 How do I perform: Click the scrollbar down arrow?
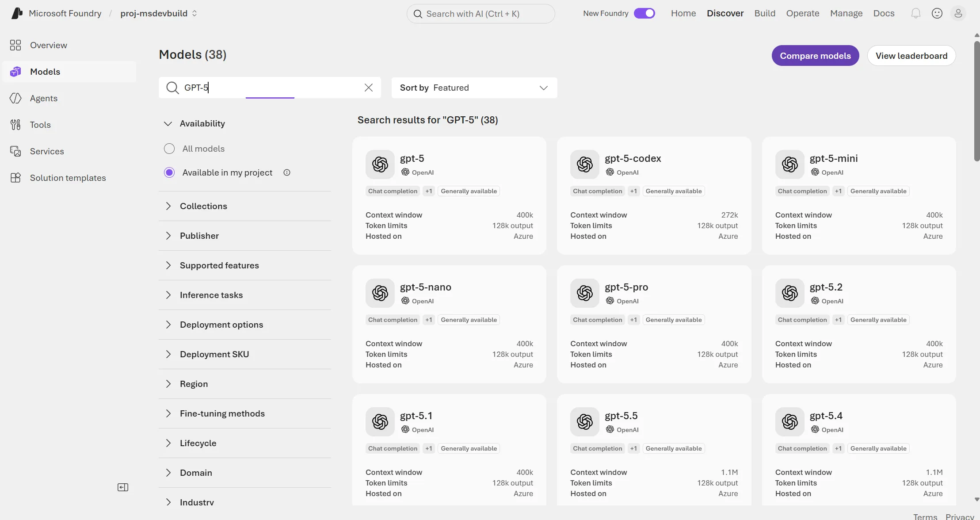[977, 499]
